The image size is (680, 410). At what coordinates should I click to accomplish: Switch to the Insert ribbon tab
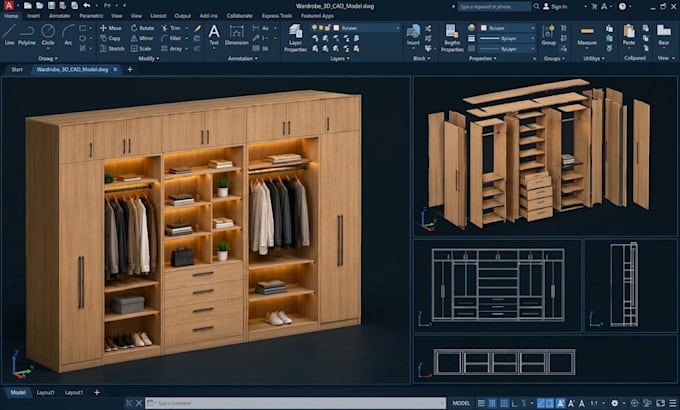click(x=33, y=16)
